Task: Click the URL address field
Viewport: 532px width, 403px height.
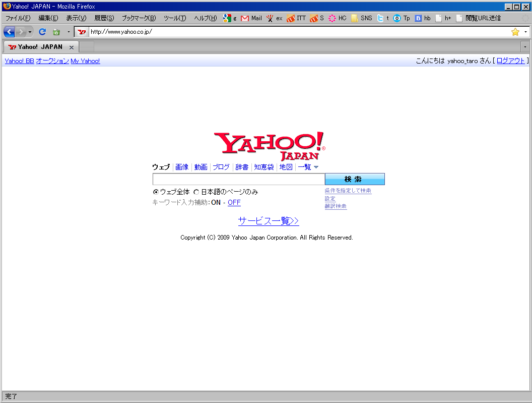Action: (299, 32)
